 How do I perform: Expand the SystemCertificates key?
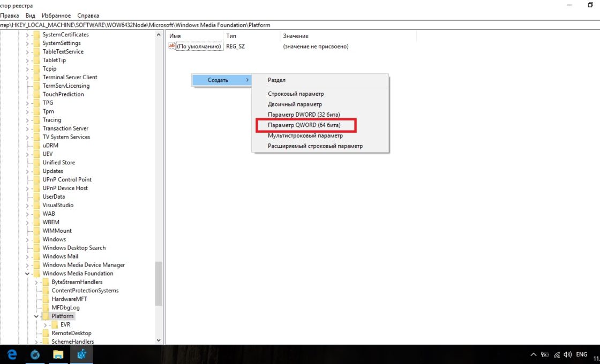[x=27, y=35]
